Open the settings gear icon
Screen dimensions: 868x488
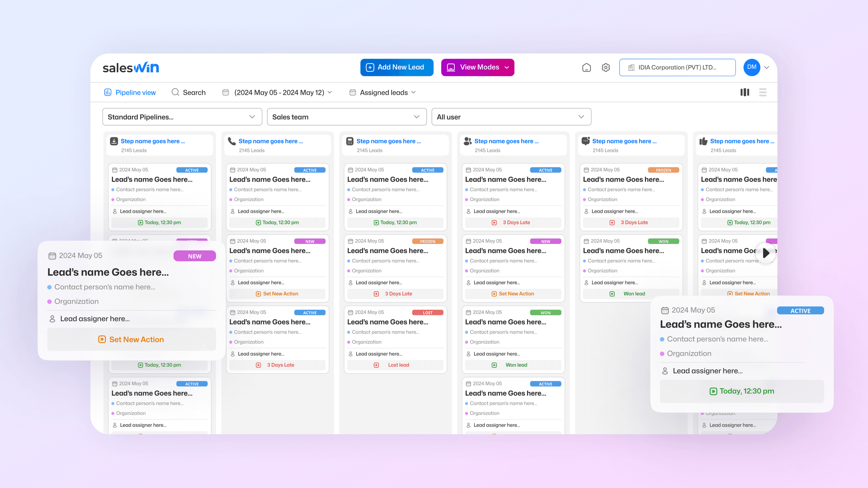click(605, 67)
